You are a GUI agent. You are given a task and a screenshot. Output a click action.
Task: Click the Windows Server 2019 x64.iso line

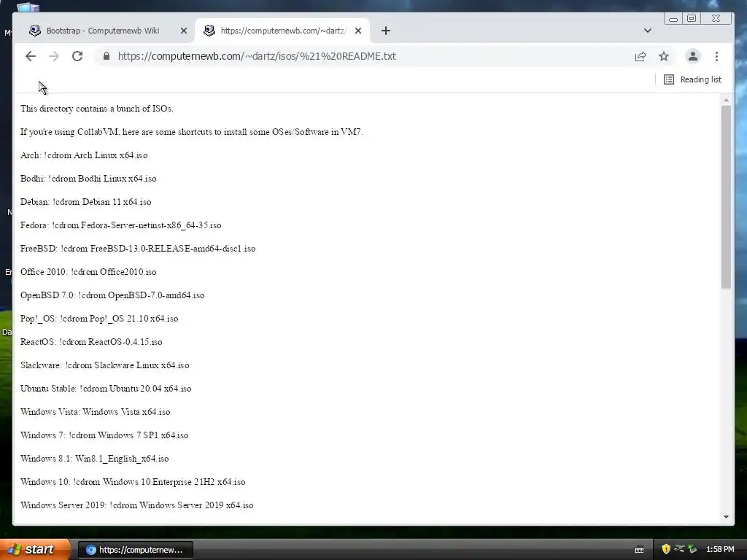point(136,505)
